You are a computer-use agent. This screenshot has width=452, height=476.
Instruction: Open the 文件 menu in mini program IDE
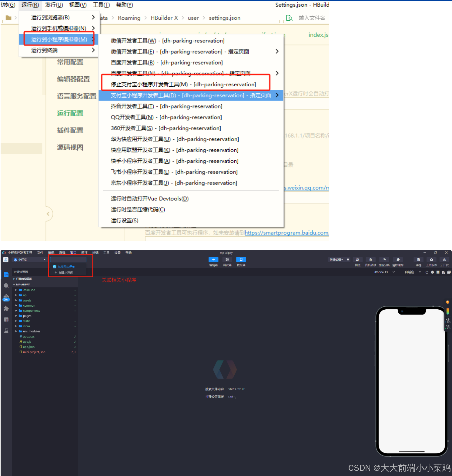coord(40,252)
